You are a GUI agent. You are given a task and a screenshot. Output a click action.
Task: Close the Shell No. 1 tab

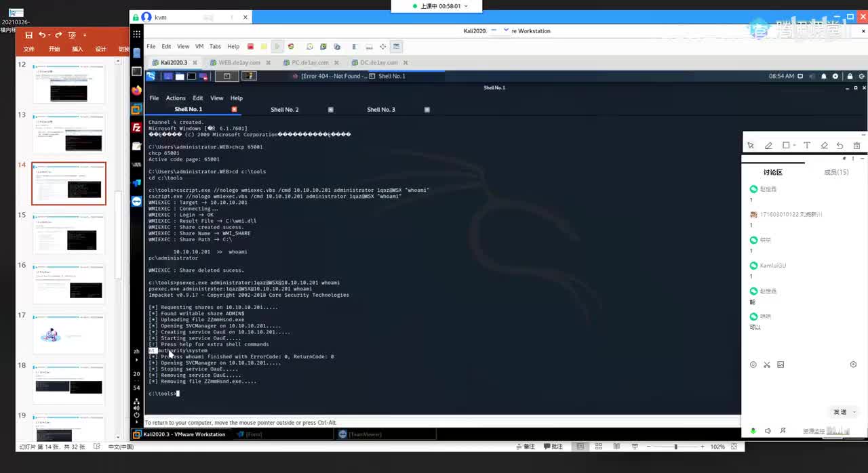pos(234,109)
